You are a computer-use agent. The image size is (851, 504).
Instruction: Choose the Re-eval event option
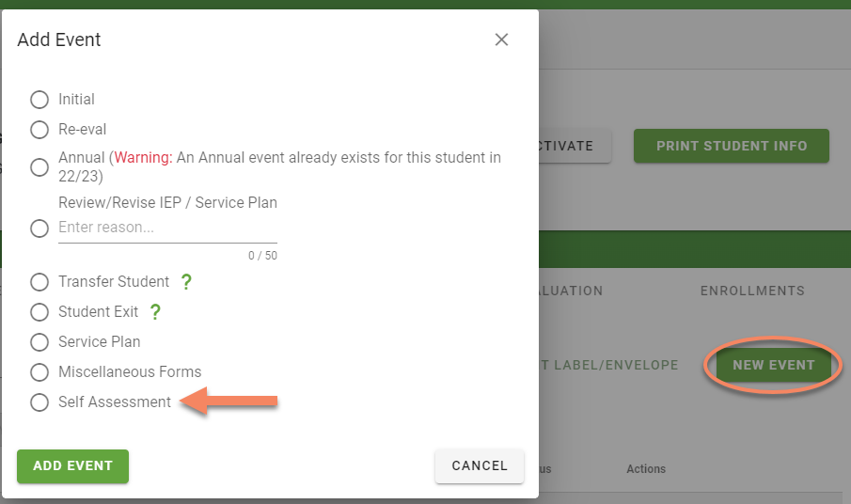tap(39, 130)
